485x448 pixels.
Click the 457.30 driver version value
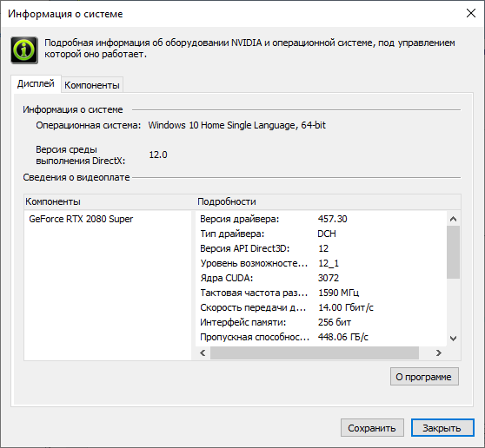click(333, 219)
